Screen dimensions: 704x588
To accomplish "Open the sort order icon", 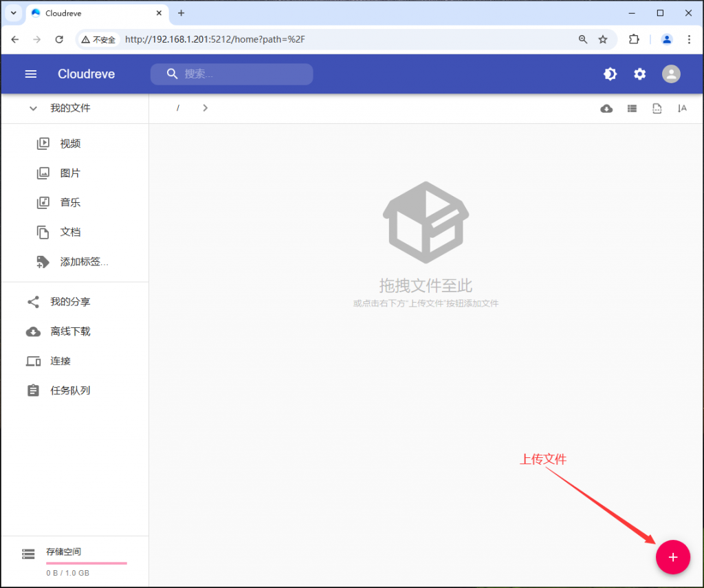I will tap(682, 108).
